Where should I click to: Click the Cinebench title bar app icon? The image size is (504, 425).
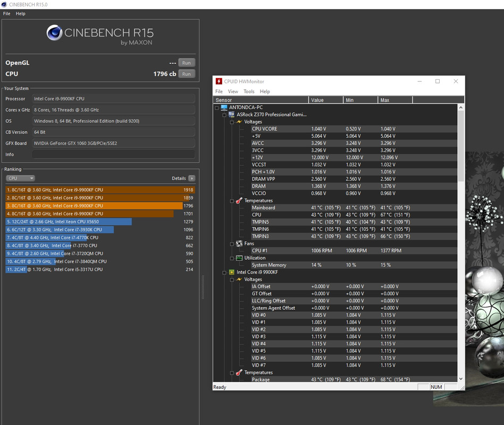tap(4, 4)
